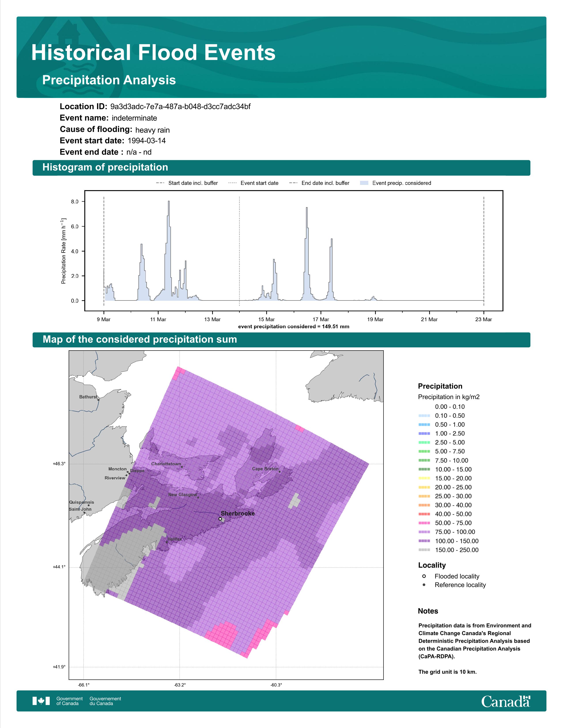
Task: Click the Flooded locality legend circle symbol
Action: point(424,576)
